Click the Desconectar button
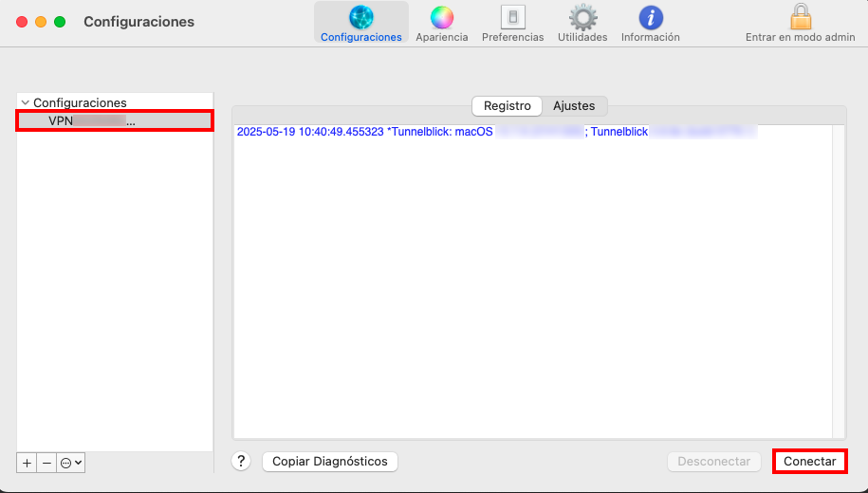This screenshot has width=868, height=493. [714, 462]
